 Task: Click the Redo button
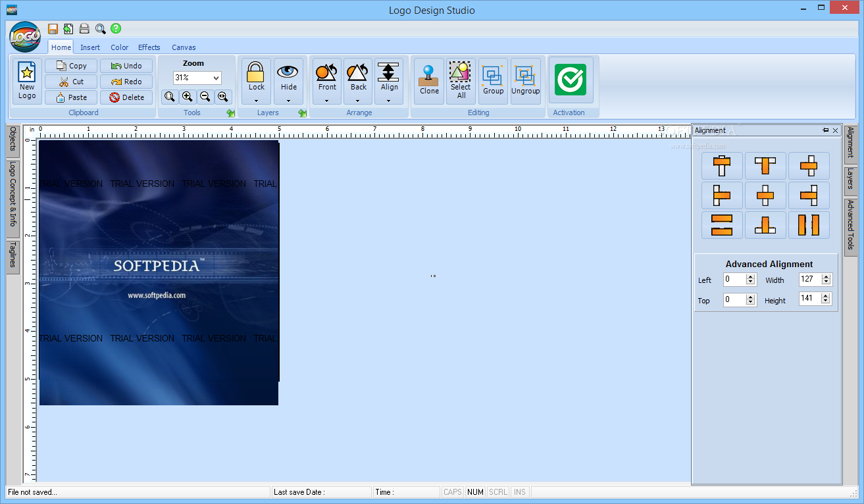click(126, 82)
